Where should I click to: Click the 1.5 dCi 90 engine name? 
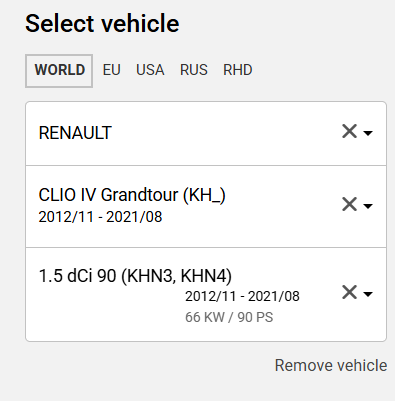[77, 276]
